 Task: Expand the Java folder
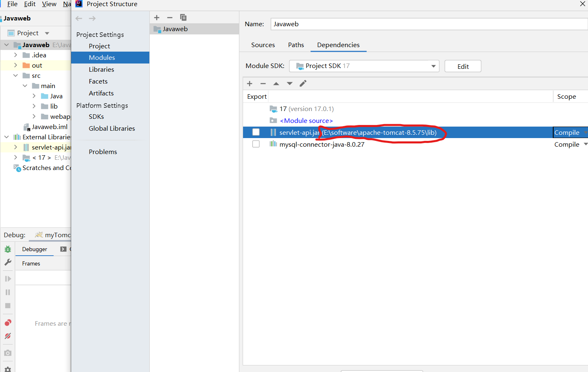coord(34,96)
